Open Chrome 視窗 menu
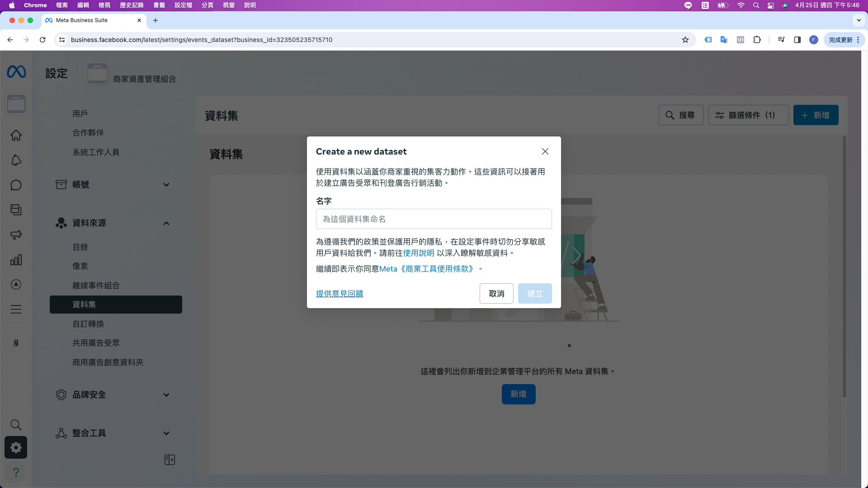868x488 pixels. pyautogui.click(x=229, y=5)
